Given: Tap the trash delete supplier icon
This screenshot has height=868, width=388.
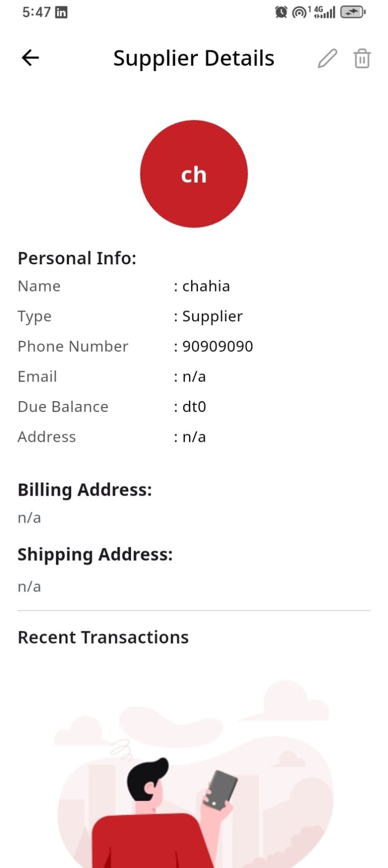Looking at the screenshot, I should pyautogui.click(x=362, y=58).
